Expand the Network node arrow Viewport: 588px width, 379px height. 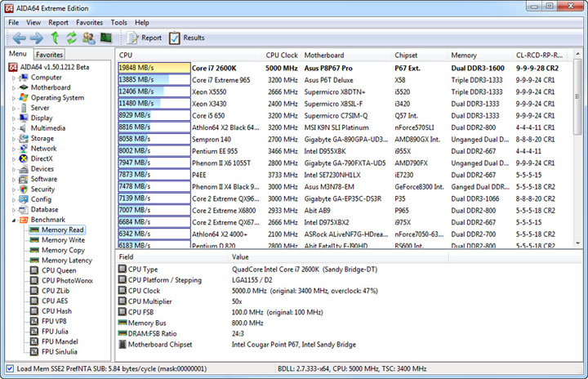[x=14, y=149]
